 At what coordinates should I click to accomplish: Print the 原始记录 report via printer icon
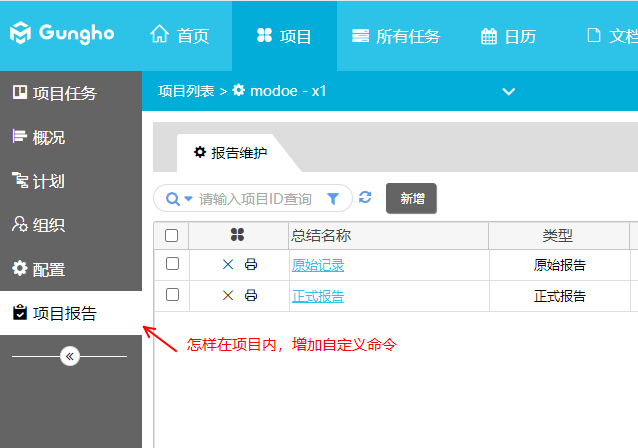[251, 265]
